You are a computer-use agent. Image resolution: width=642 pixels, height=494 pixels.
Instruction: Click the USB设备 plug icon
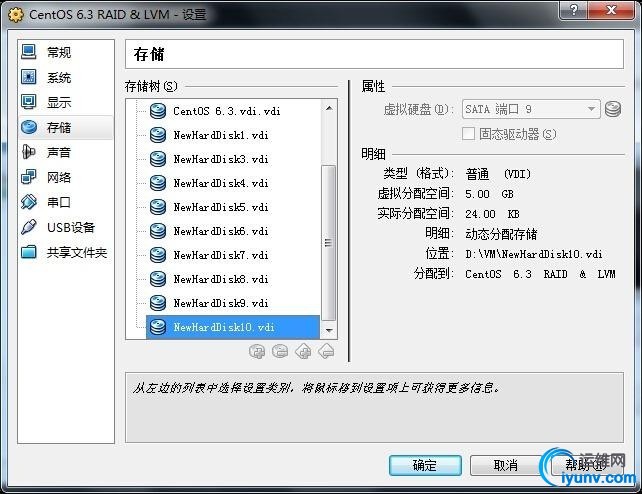29,227
